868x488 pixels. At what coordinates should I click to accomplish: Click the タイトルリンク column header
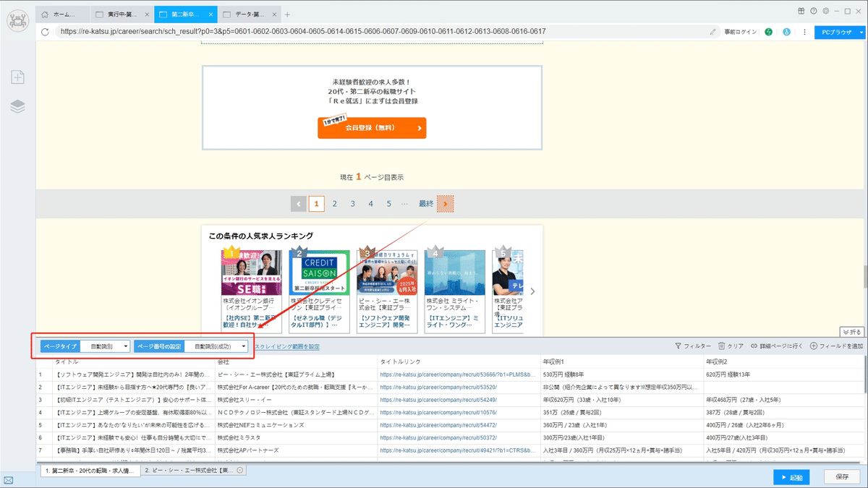(x=399, y=361)
